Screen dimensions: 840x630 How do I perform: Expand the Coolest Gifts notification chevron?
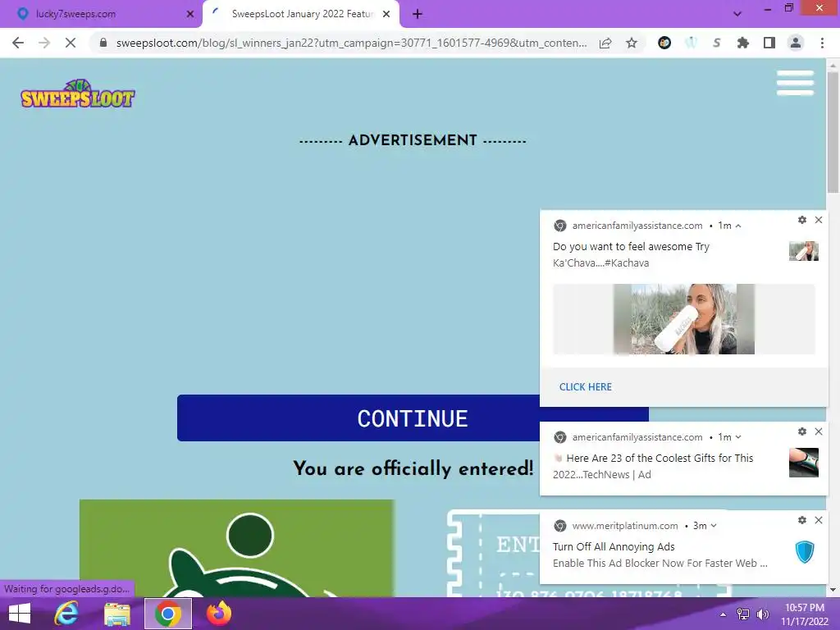click(x=738, y=437)
